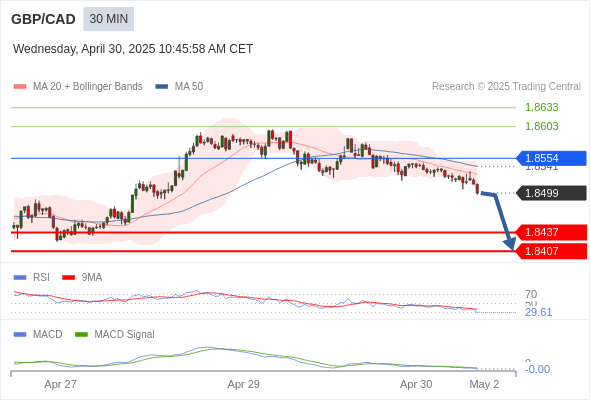This screenshot has width=590, height=400.
Task: Click the 1.8407 red support tag
Action: (x=550, y=251)
